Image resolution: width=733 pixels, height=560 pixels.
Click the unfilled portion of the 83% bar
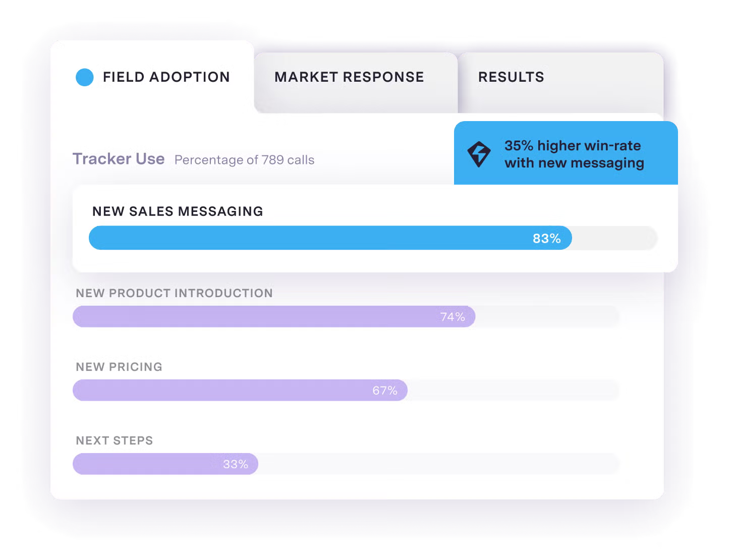(613, 238)
